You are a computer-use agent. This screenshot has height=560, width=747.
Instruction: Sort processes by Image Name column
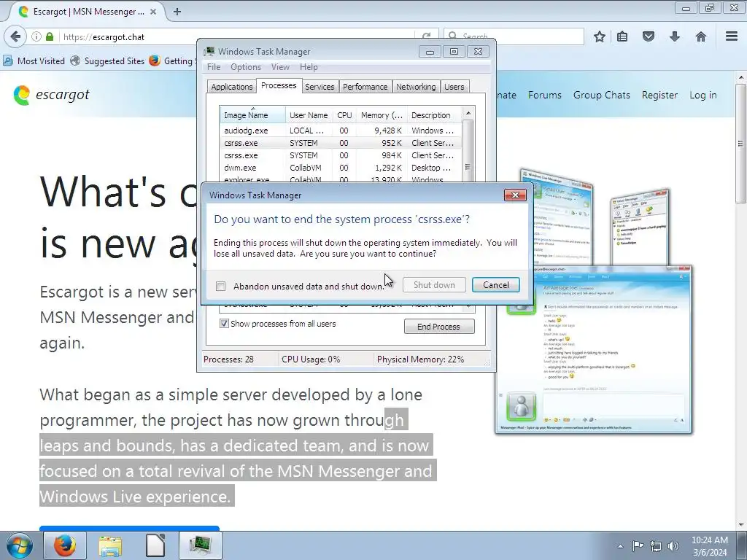pyautogui.click(x=252, y=115)
